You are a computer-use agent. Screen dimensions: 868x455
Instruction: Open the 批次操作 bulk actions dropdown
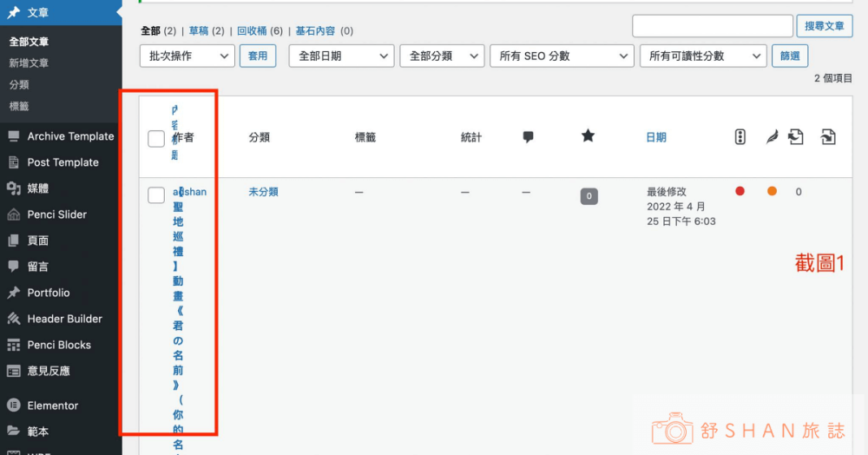click(x=187, y=56)
